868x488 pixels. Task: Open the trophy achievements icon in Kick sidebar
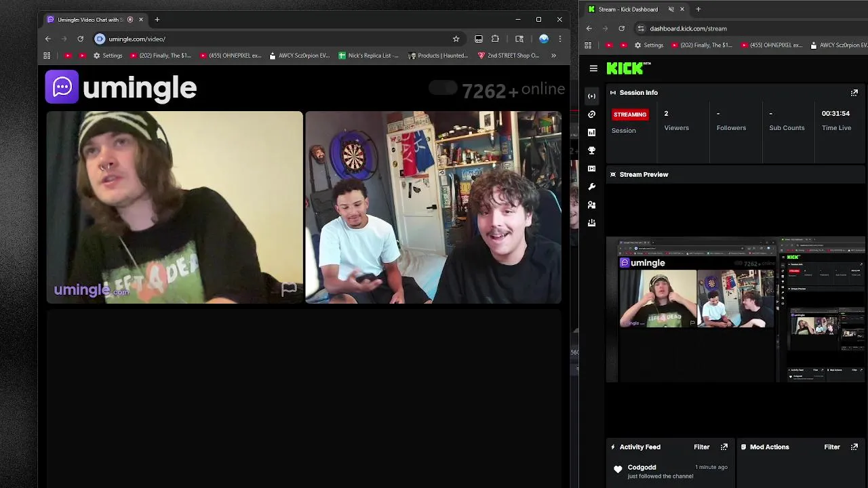click(592, 150)
